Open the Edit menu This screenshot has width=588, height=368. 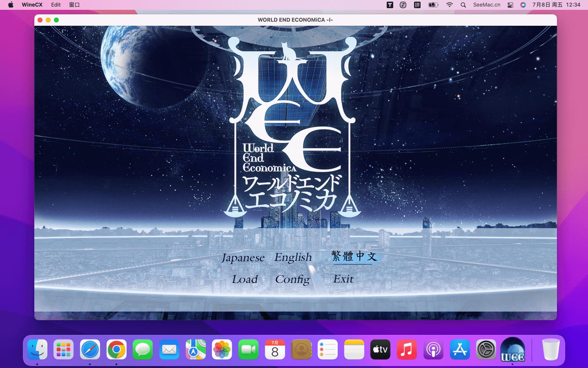56,5
